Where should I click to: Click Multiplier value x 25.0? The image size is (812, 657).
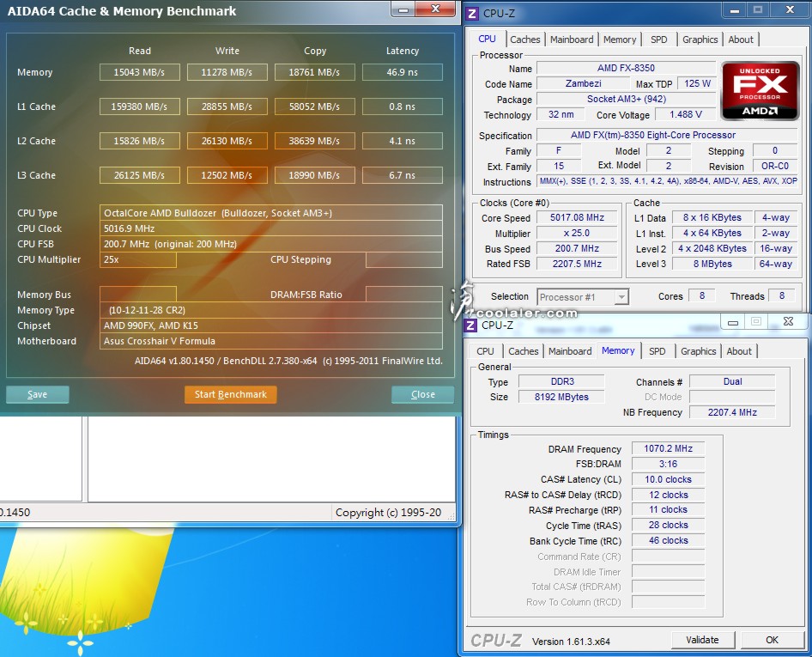pyautogui.click(x=577, y=233)
